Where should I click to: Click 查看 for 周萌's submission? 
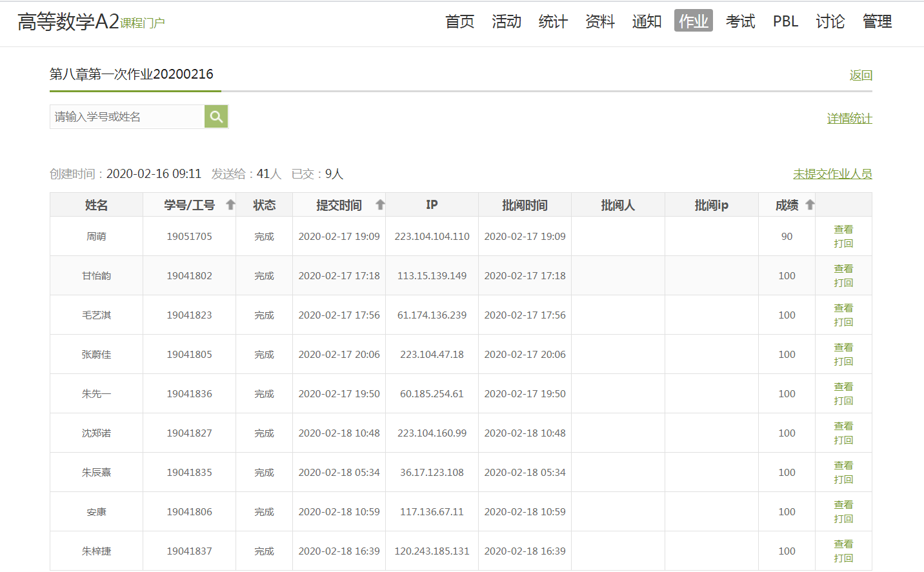(x=843, y=230)
